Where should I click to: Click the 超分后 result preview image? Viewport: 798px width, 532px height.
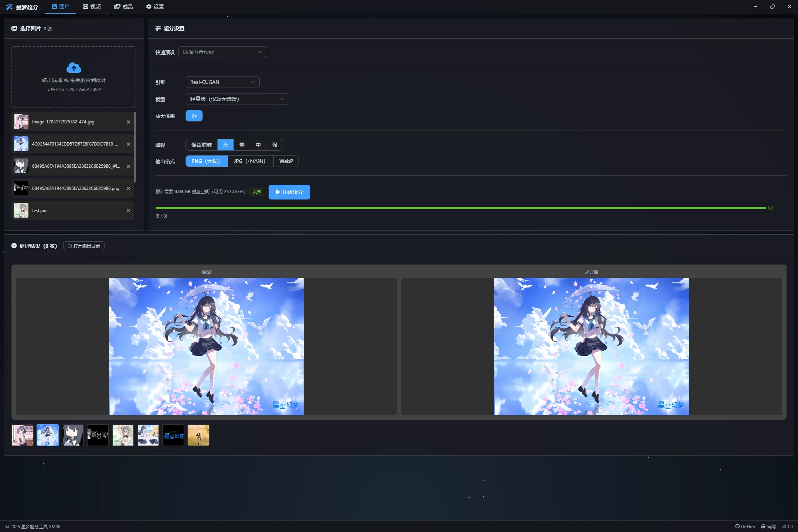[x=591, y=347]
